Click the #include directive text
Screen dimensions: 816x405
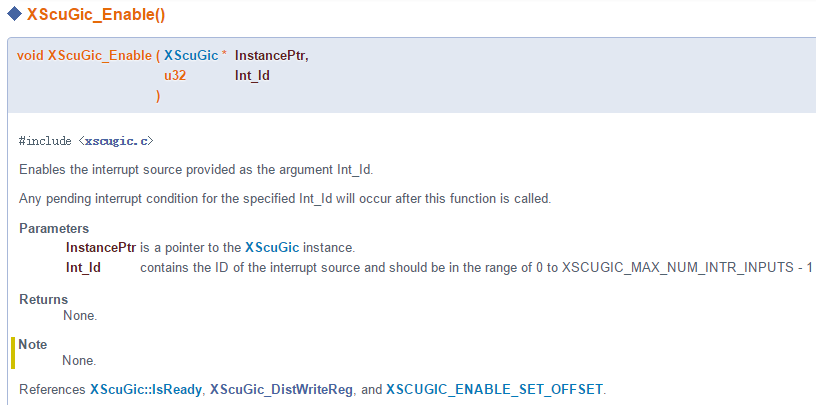pyautogui.click(x=47, y=141)
